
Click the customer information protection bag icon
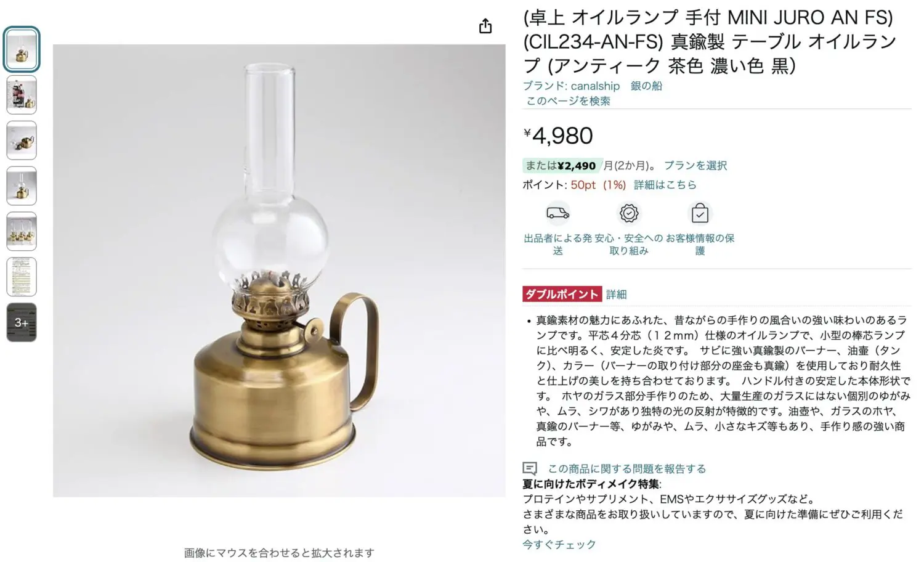tap(700, 213)
